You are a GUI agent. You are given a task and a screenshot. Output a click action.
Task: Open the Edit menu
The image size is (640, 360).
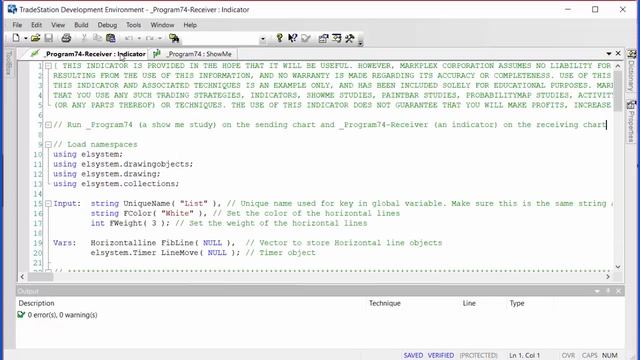[x=36, y=25]
